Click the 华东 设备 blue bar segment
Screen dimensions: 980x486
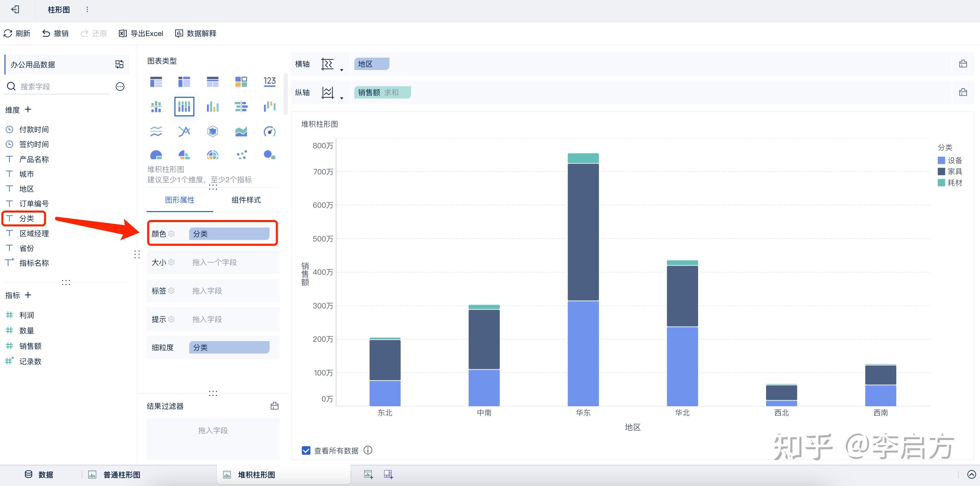(583, 354)
